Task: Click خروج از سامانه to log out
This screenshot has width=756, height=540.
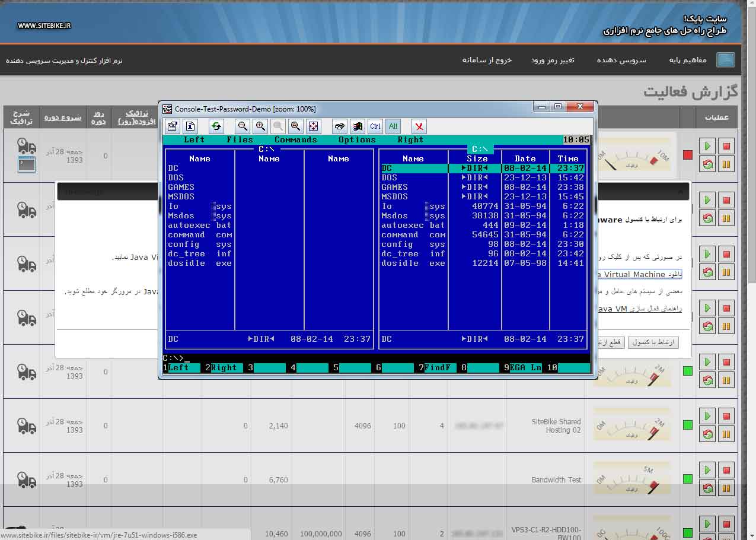Action: coord(487,60)
